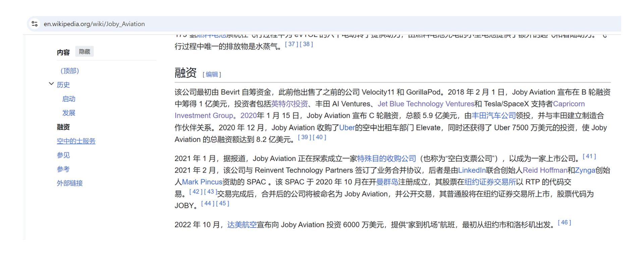Click the 编辑 link beside 融资 heading

[x=212, y=75]
